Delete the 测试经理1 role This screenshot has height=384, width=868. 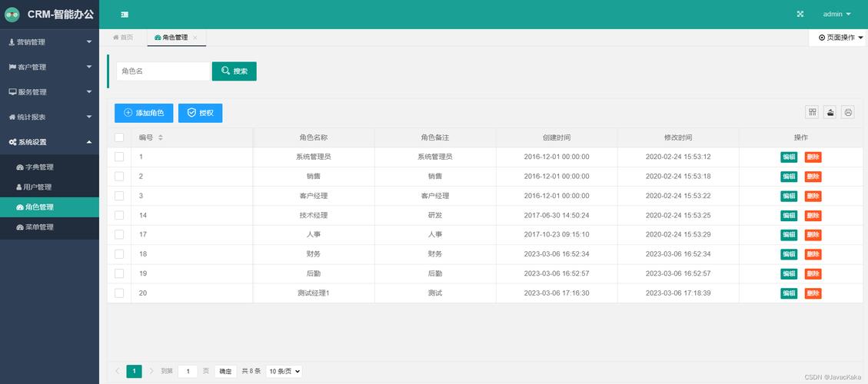813,293
